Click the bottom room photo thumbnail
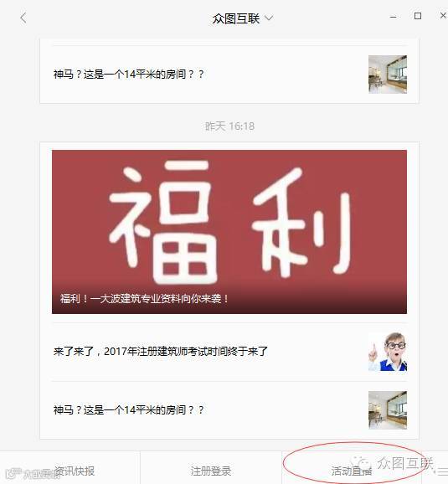This screenshot has height=484, width=448. (388, 410)
